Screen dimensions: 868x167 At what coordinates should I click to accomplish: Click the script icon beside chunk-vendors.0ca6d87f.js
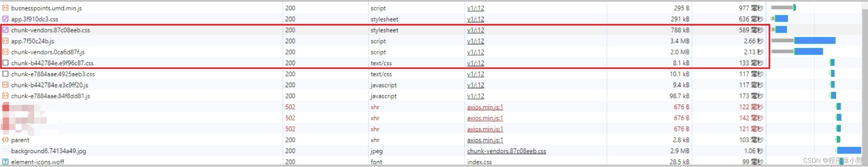pos(6,52)
